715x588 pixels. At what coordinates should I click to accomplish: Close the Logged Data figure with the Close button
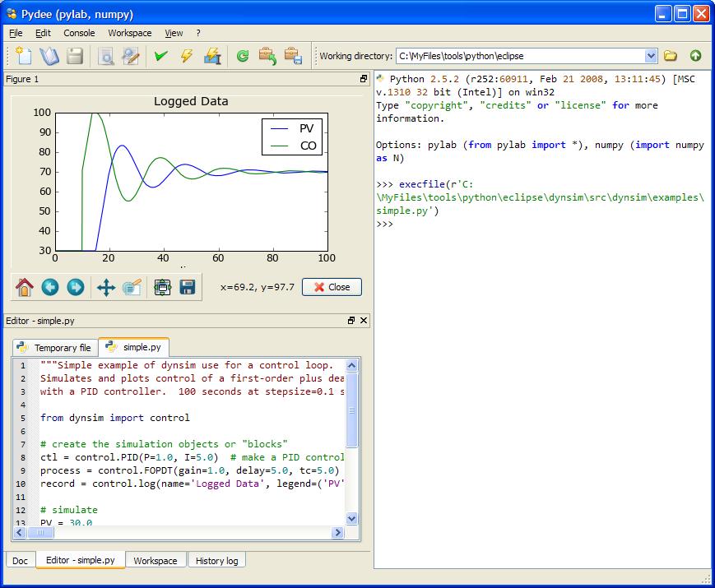pyautogui.click(x=332, y=287)
